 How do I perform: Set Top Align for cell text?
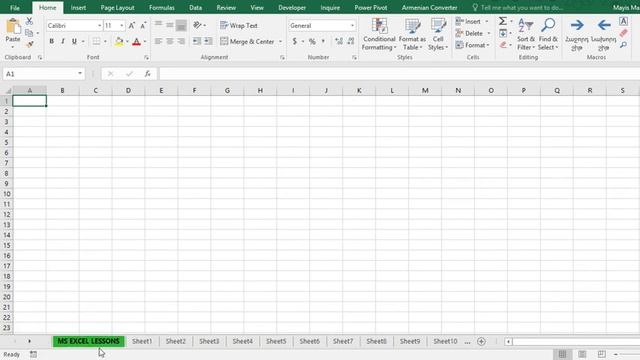[158, 25]
